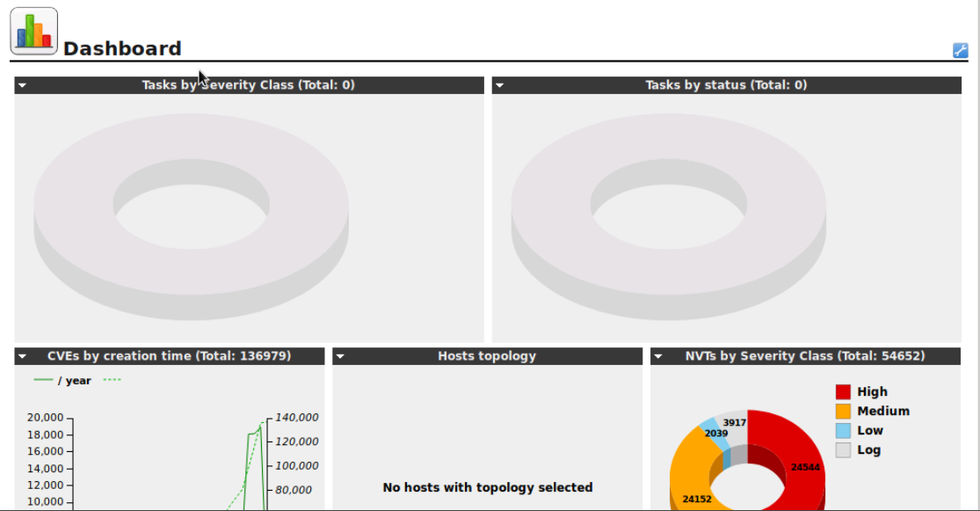The height and width of the screenshot is (511, 980).
Task: Open dashboard edit mode with wrench icon
Action: click(x=960, y=51)
